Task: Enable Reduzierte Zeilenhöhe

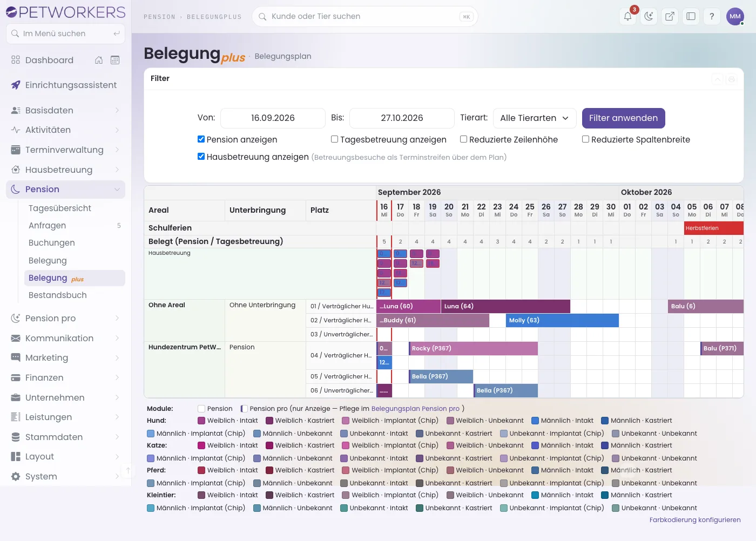Action: (x=464, y=139)
